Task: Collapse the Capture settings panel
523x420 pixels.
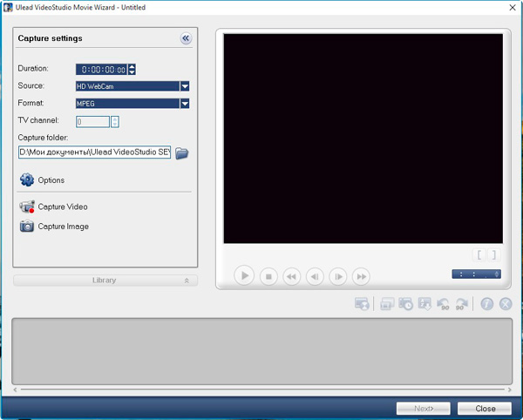Action: tap(186, 38)
